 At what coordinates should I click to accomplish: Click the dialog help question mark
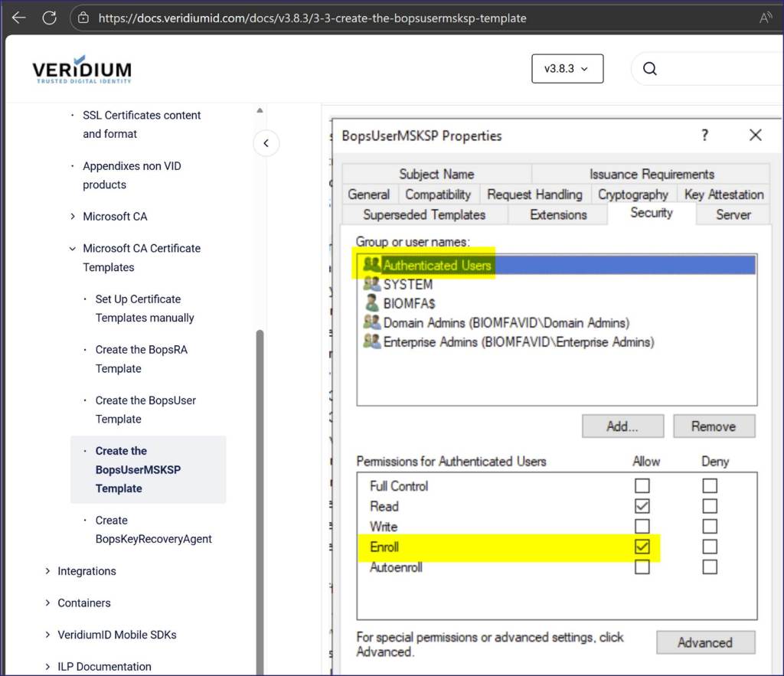point(704,136)
